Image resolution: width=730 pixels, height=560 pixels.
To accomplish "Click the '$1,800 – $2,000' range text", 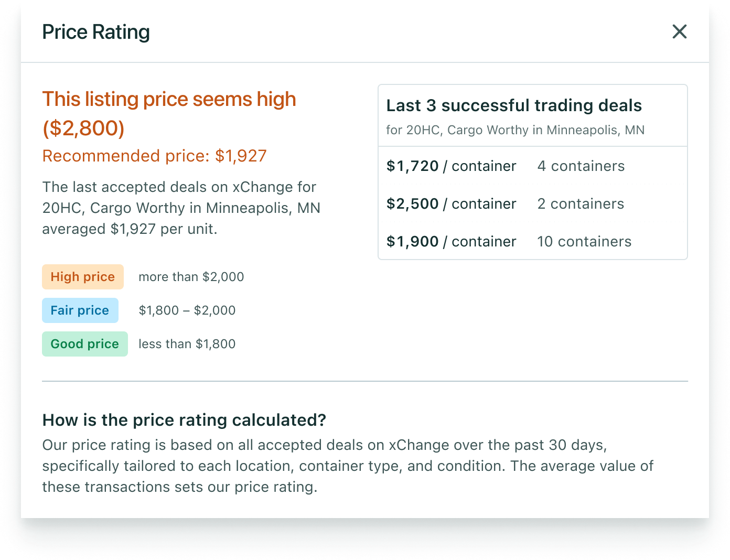I will (187, 310).
